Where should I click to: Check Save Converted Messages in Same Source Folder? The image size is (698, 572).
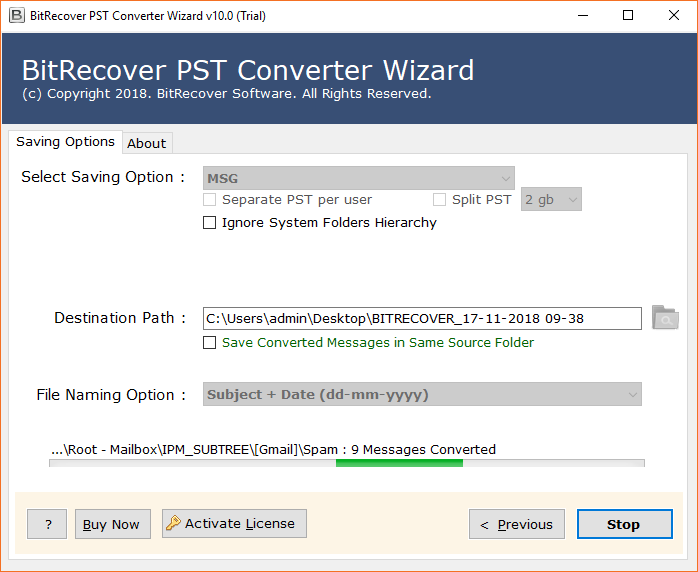pyautogui.click(x=210, y=343)
